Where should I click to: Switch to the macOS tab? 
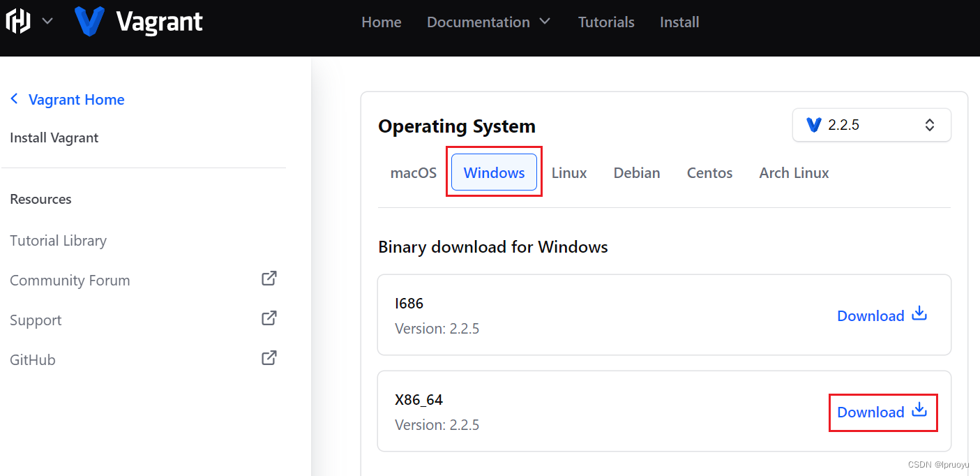pos(413,173)
